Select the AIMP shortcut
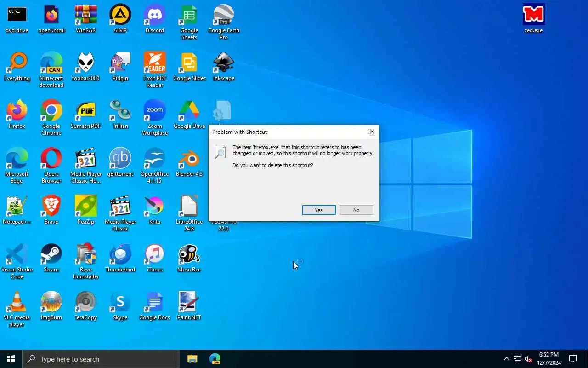 120,19
